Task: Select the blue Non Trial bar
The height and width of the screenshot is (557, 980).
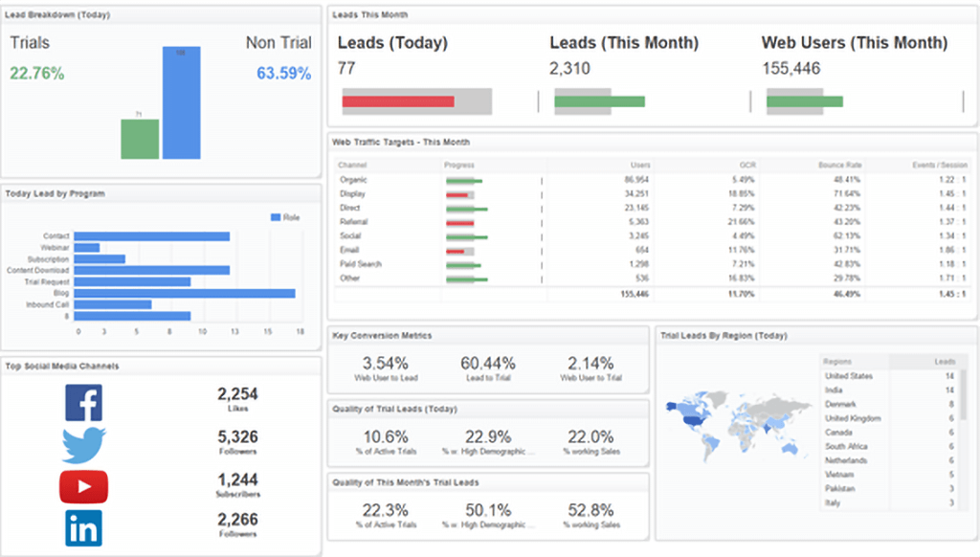Action: (x=181, y=102)
